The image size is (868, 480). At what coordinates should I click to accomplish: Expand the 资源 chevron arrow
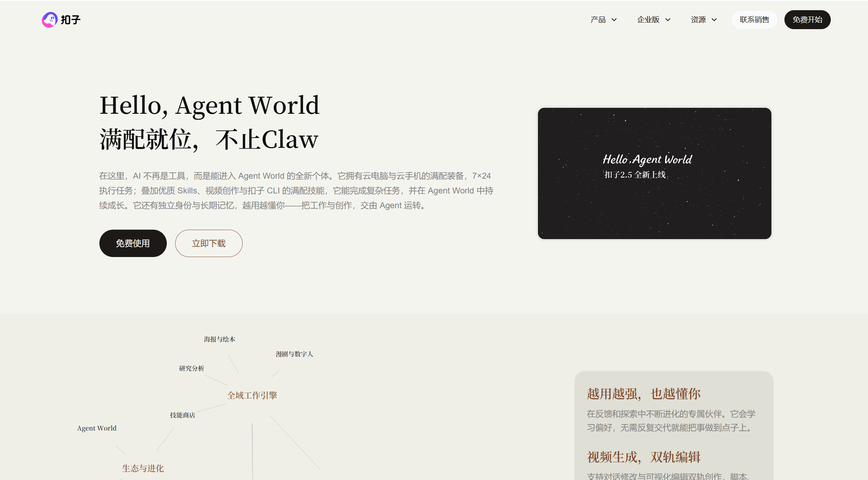click(x=714, y=20)
